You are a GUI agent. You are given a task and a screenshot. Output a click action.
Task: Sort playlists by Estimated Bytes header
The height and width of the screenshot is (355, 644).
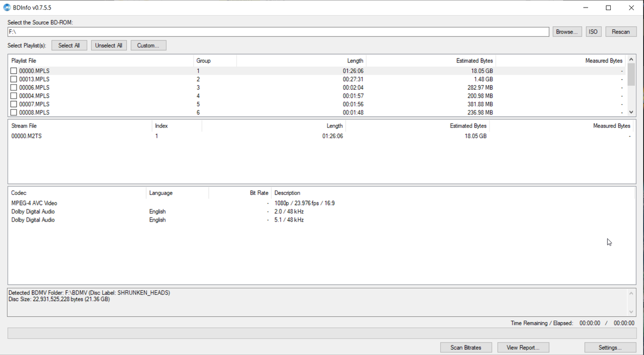click(x=431, y=60)
